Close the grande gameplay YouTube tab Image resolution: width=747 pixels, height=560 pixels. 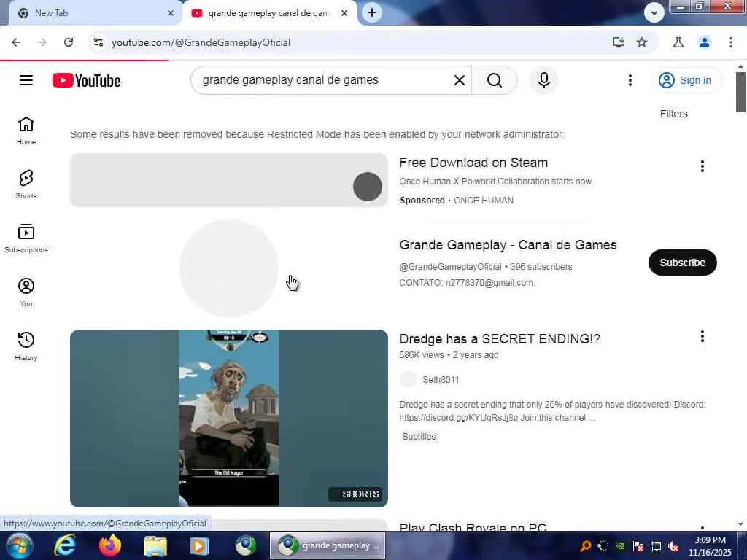[x=344, y=13]
